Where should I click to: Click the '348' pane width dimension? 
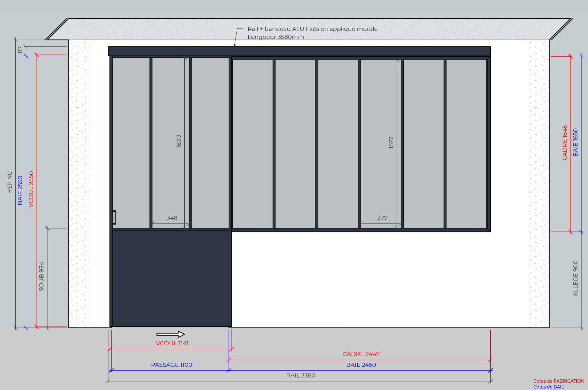click(172, 218)
